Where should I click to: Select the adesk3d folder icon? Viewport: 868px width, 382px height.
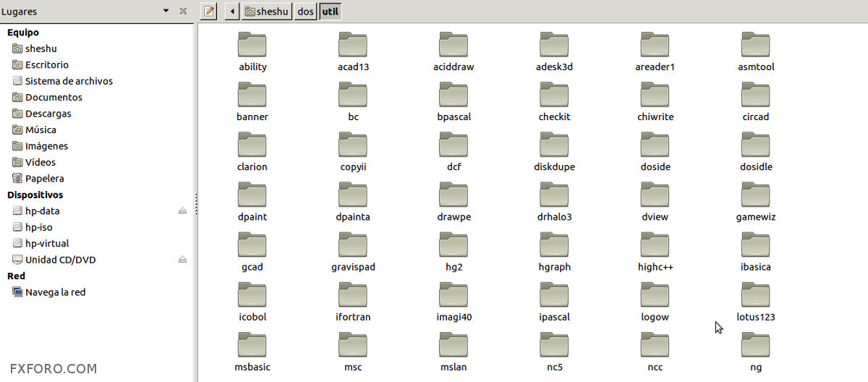pos(554,45)
